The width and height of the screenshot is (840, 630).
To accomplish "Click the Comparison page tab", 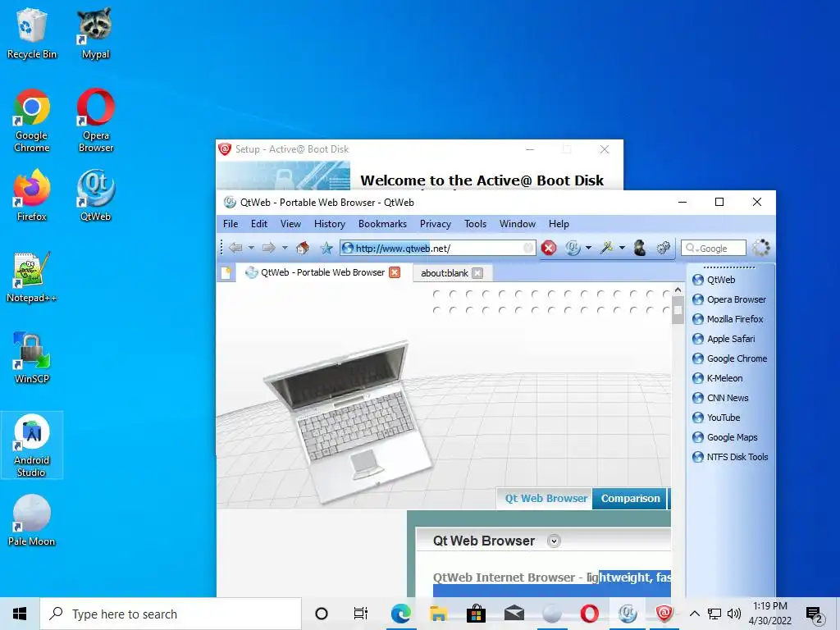I will point(630,498).
